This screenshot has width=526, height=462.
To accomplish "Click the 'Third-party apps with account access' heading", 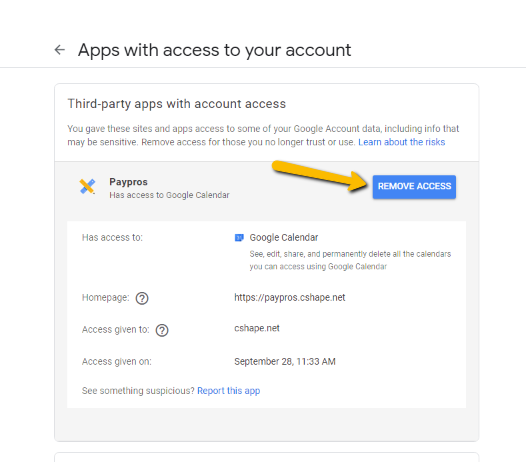I will tap(177, 104).
